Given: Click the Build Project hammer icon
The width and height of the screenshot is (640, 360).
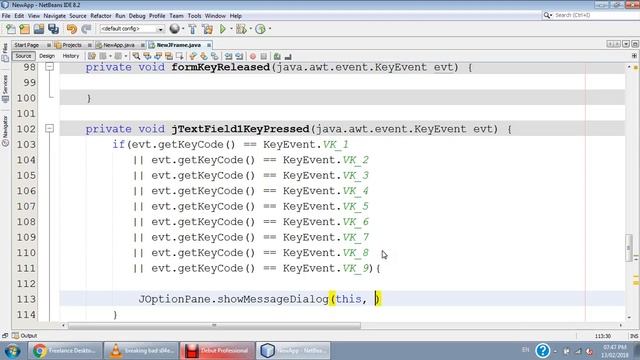Looking at the screenshot, I should [192, 29].
